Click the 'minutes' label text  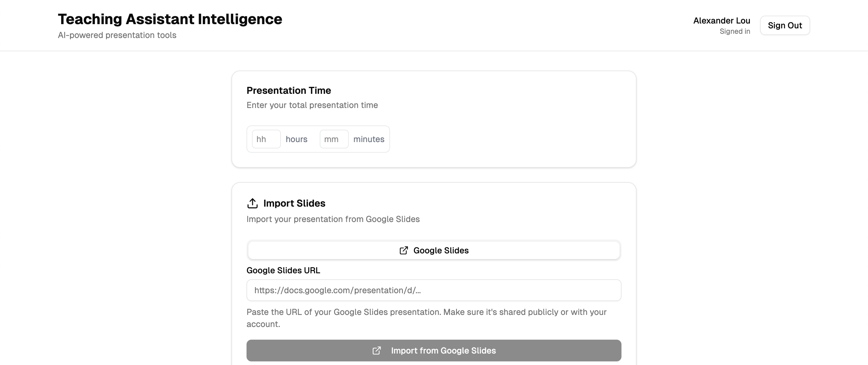pyautogui.click(x=369, y=139)
